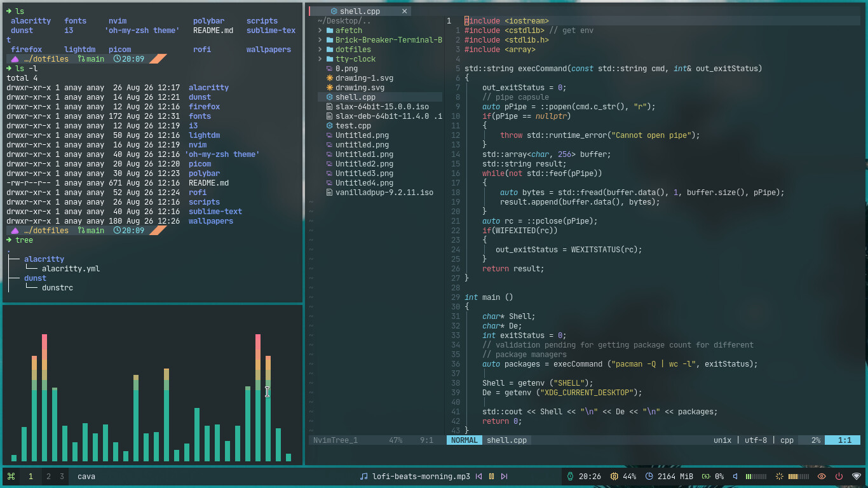Select the shell.cpp buffer tab

click(358, 11)
